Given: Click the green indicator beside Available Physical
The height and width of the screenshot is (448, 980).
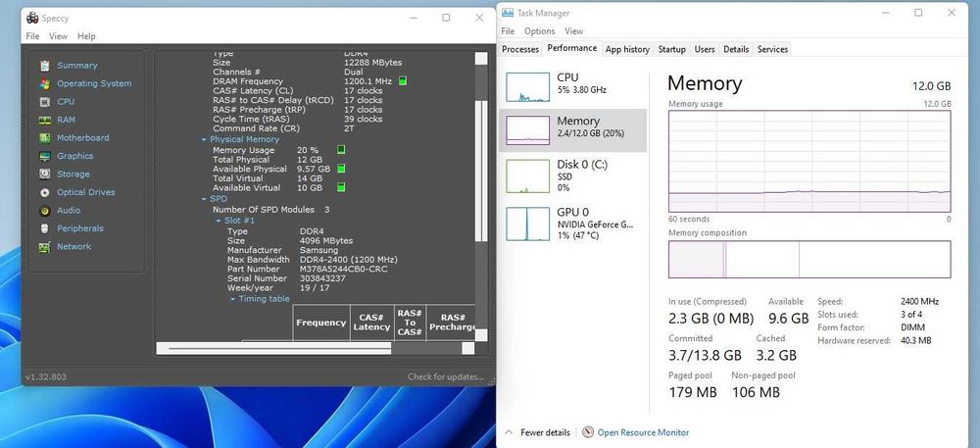Looking at the screenshot, I should (341, 168).
